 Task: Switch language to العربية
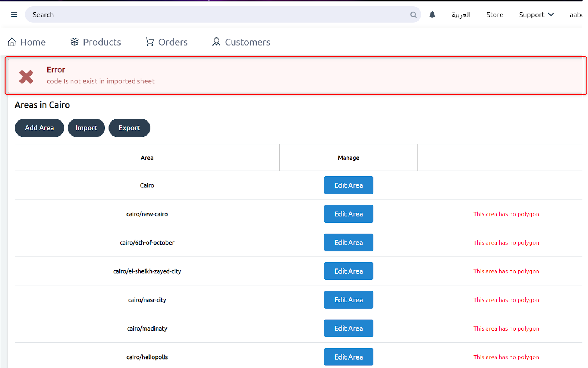coord(461,15)
